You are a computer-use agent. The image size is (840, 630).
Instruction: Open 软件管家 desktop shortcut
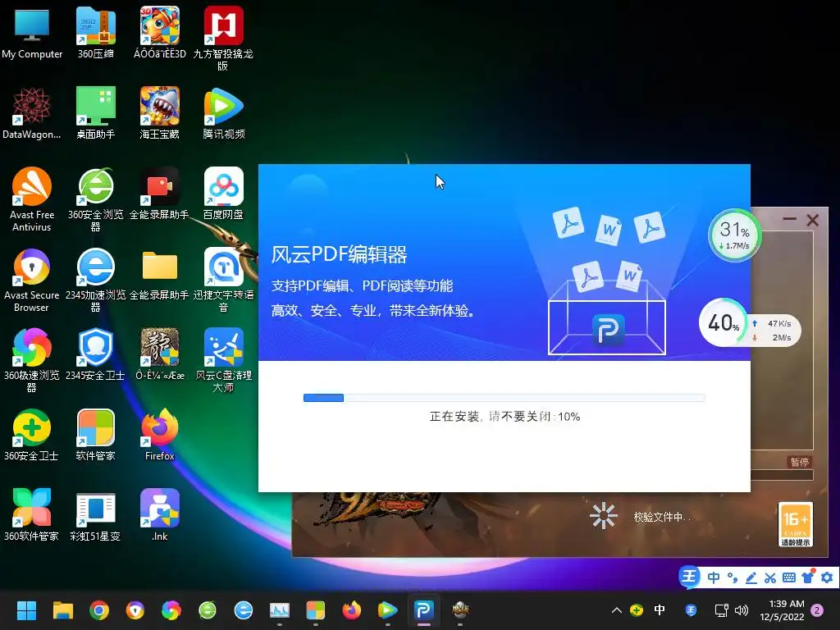95,435
